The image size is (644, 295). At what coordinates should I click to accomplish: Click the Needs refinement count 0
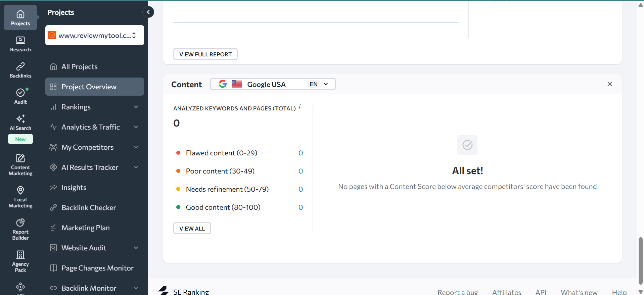pos(301,189)
